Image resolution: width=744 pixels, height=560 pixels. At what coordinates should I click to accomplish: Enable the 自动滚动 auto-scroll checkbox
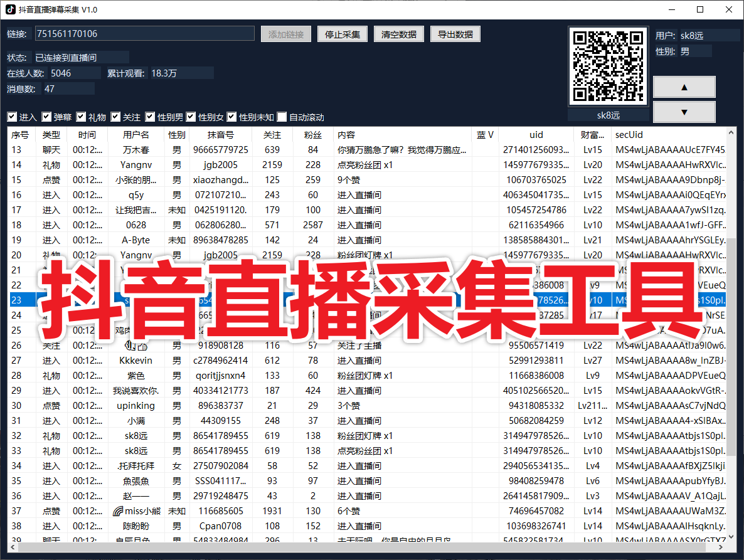[x=282, y=117]
